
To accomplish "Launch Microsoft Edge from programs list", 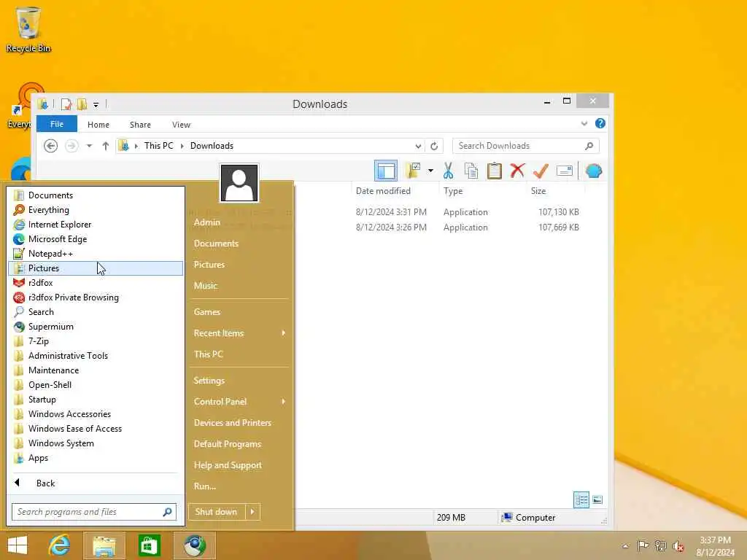I will pyautogui.click(x=96, y=239).
